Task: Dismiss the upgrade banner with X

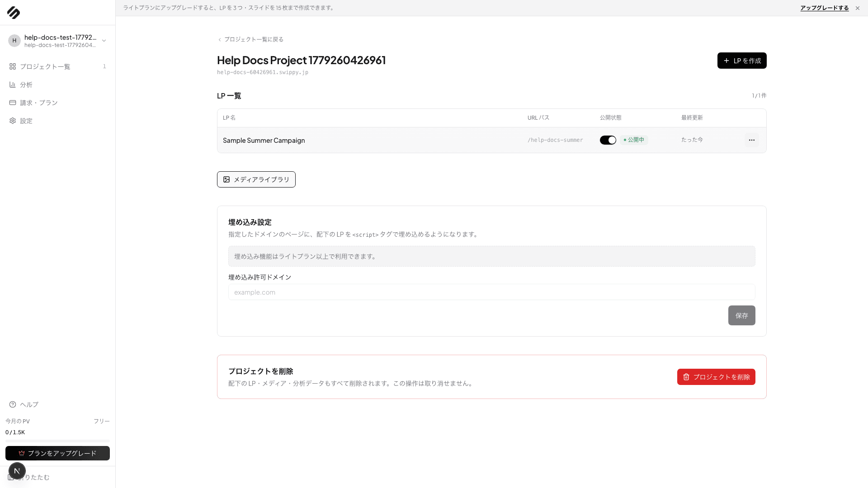Action: (858, 8)
